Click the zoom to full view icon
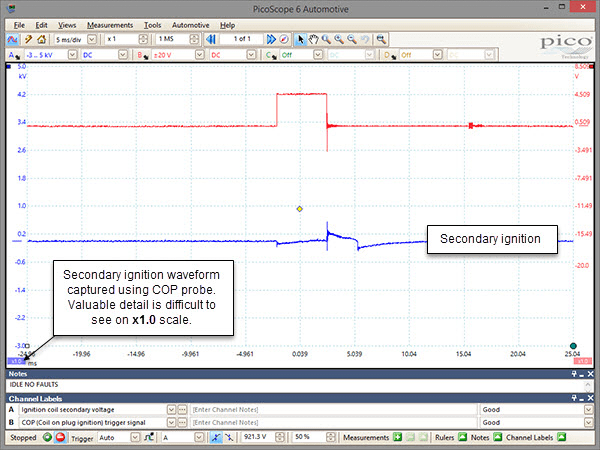This screenshot has height=450, width=600. coord(381,39)
